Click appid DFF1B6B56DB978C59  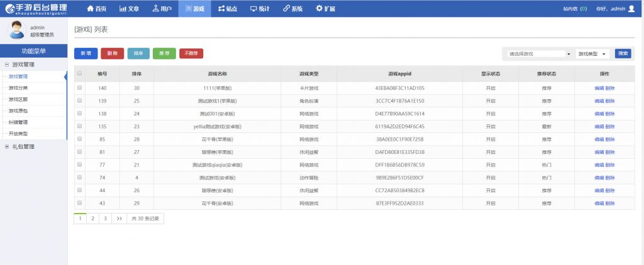pos(399,165)
